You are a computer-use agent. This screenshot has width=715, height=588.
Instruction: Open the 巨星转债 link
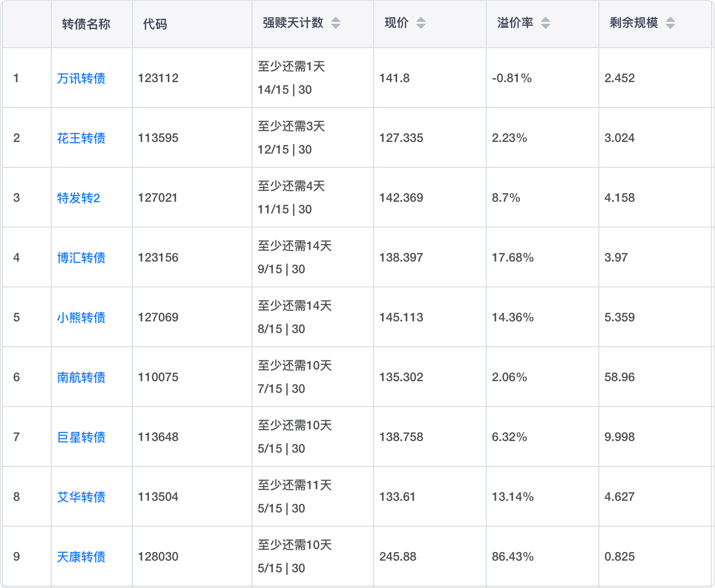(81, 437)
